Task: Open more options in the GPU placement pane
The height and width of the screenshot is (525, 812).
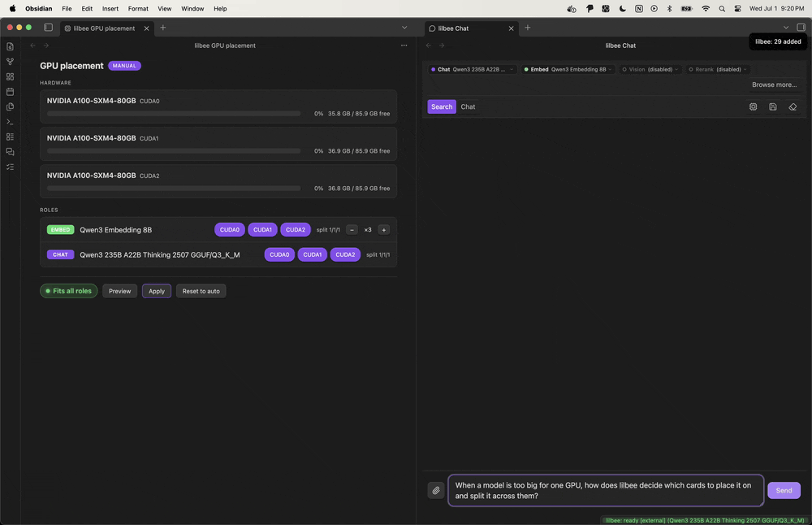Action: coord(404,46)
